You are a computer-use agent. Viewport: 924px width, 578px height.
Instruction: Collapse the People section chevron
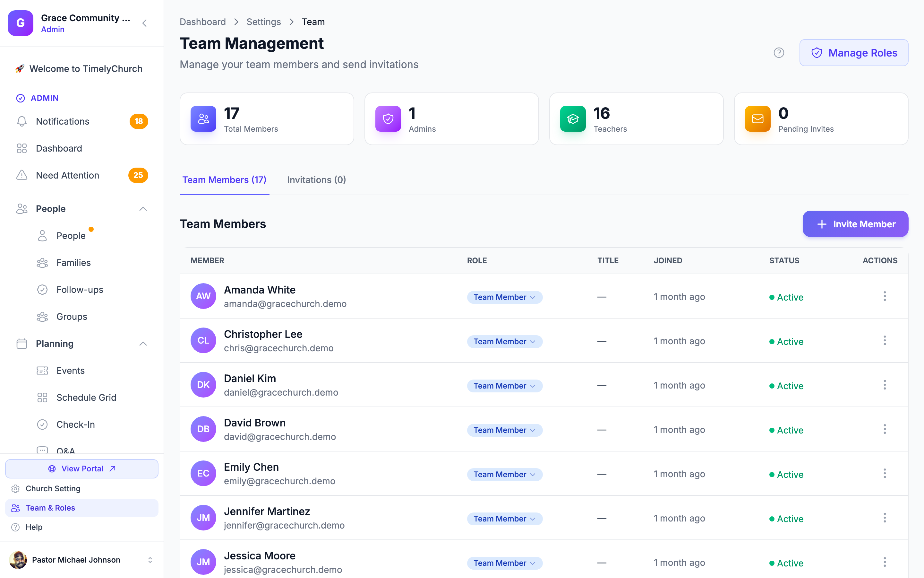coord(143,209)
